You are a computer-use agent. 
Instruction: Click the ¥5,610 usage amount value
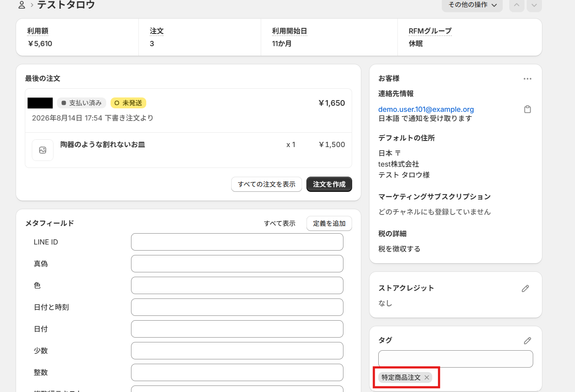pos(40,44)
